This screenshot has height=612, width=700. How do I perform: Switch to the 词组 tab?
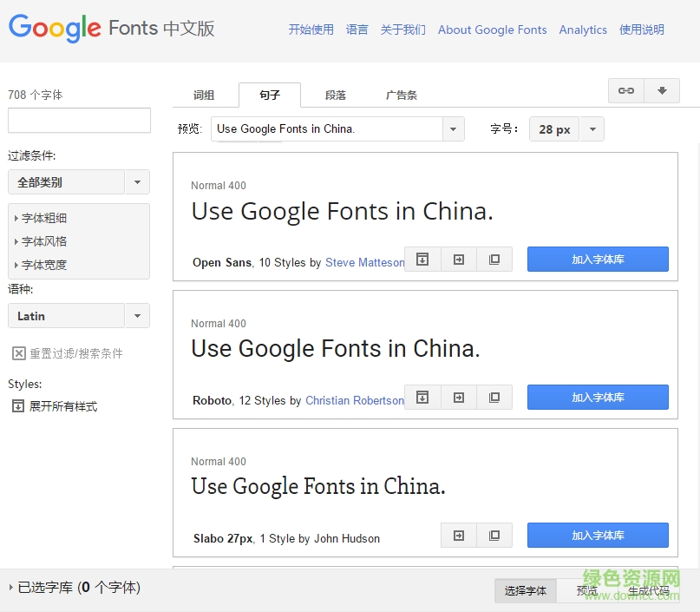[x=206, y=95]
